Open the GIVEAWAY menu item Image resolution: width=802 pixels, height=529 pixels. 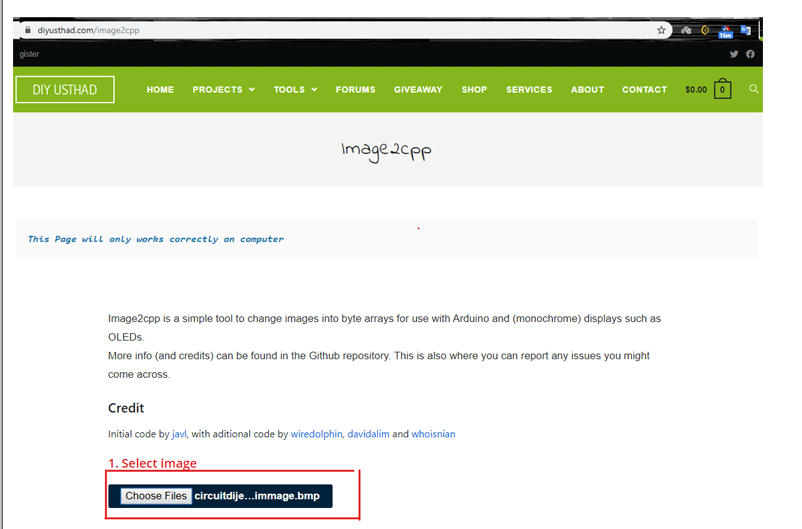[418, 90]
